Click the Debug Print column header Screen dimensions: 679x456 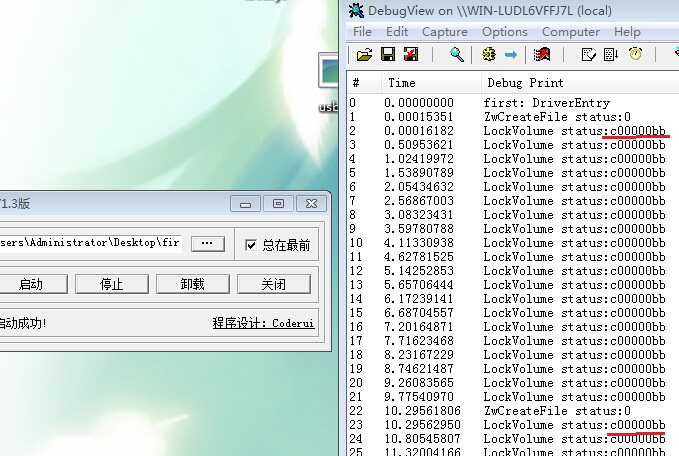pyautogui.click(x=580, y=83)
